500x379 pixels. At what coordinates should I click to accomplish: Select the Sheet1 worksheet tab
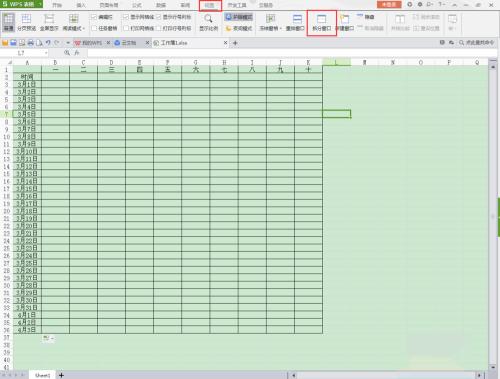click(x=42, y=375)
